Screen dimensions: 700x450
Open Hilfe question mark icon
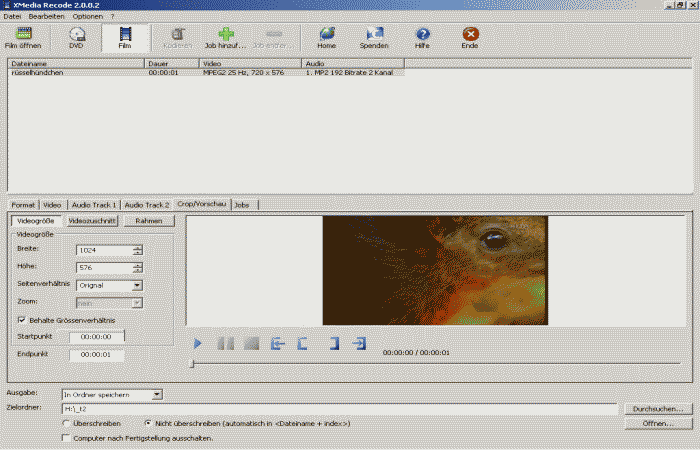point(423,35)
